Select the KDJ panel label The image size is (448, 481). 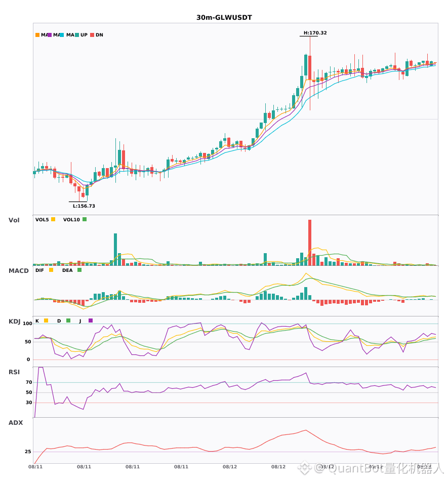[x=14, y=322]
